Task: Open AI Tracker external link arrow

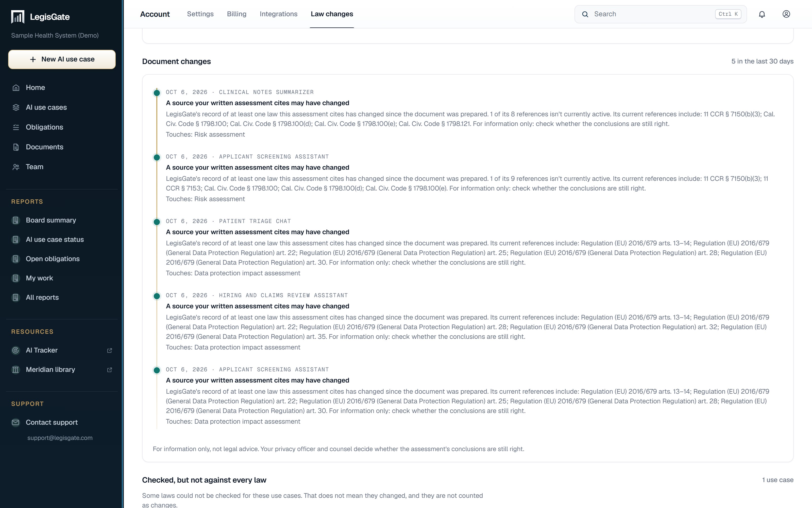Action: pyautogui.click(x=109, y=351)
